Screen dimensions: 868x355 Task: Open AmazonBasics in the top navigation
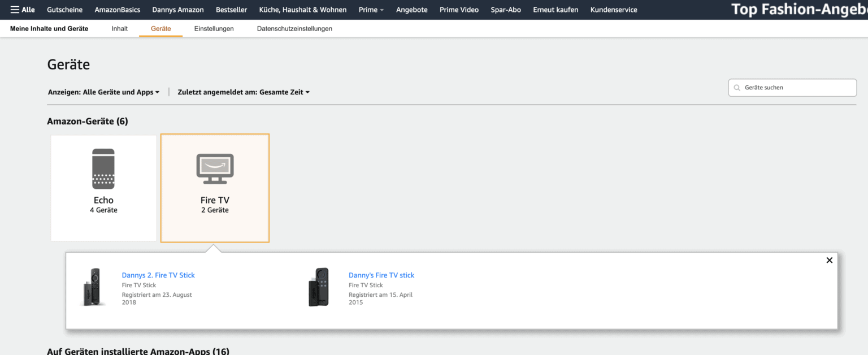(x=118, y=10)
